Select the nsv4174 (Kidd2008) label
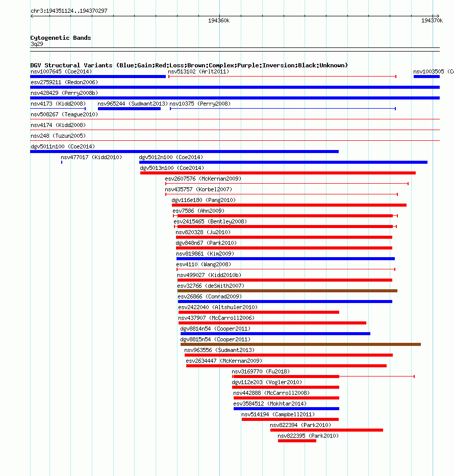The height and width of the screenshot is (476, 454). pyautogui.click(x=58, y=125)
